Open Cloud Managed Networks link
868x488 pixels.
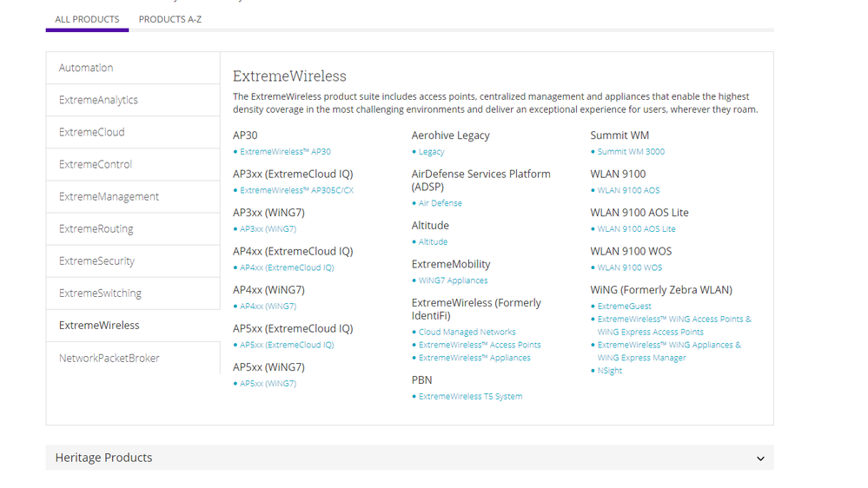(x=467, y=332)
